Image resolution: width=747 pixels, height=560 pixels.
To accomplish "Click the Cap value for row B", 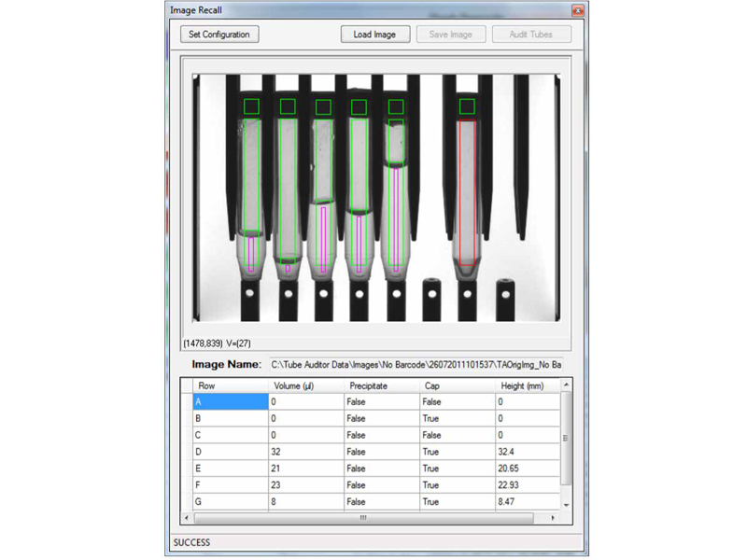I will [x=457, y=418].
